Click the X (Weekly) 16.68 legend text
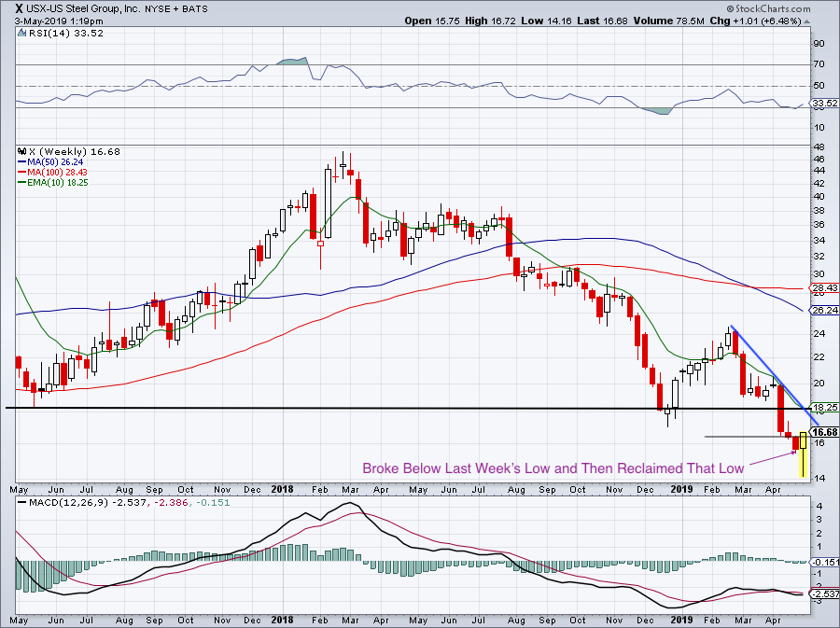The height and width of the screenshot is (628, 840). point(75,152)
